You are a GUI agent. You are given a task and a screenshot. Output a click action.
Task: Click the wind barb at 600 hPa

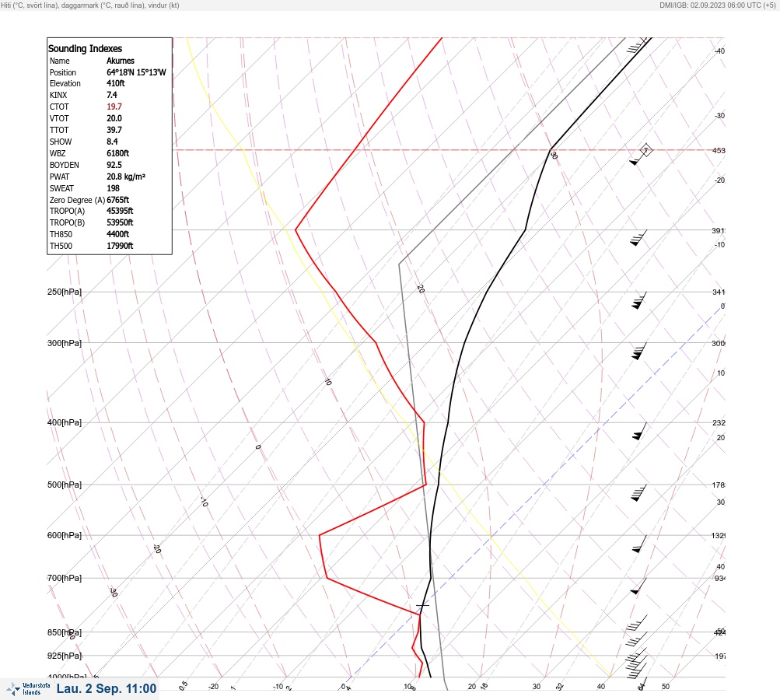pos(640,544)
